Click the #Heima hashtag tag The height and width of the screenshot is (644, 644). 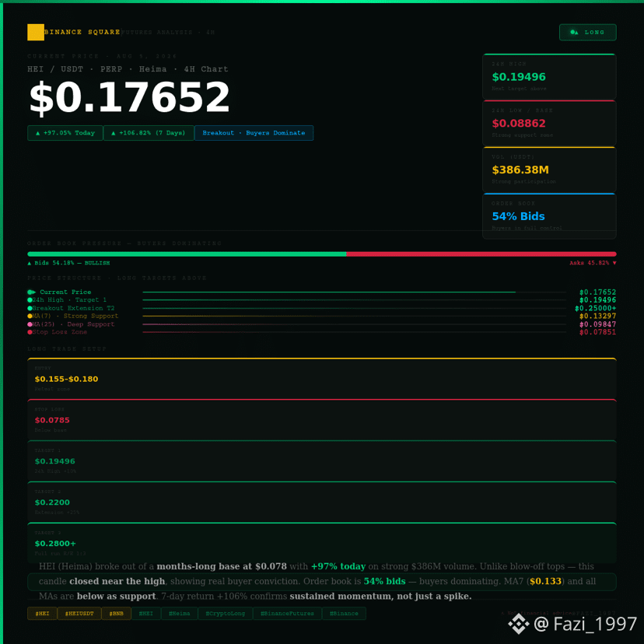coord(180,614)
